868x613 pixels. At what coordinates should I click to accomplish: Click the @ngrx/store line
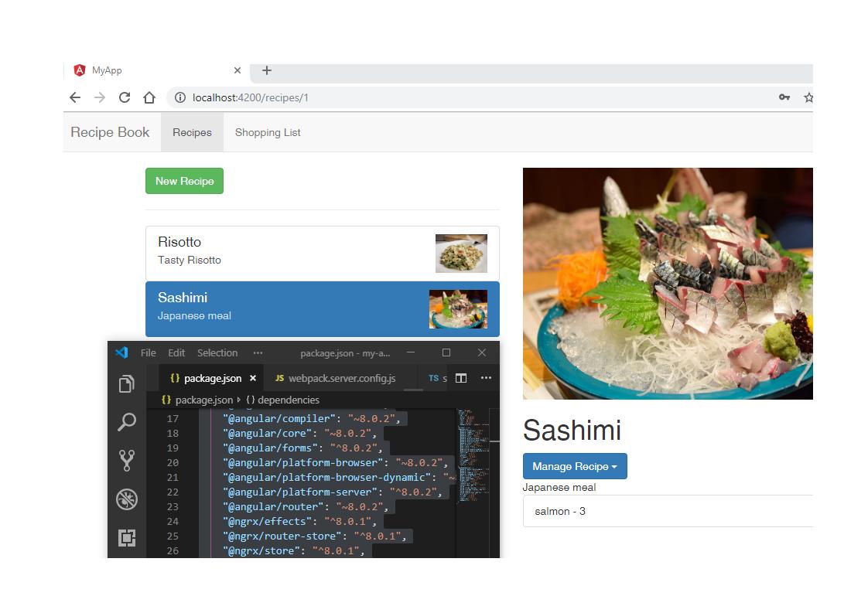coord(293,550)
